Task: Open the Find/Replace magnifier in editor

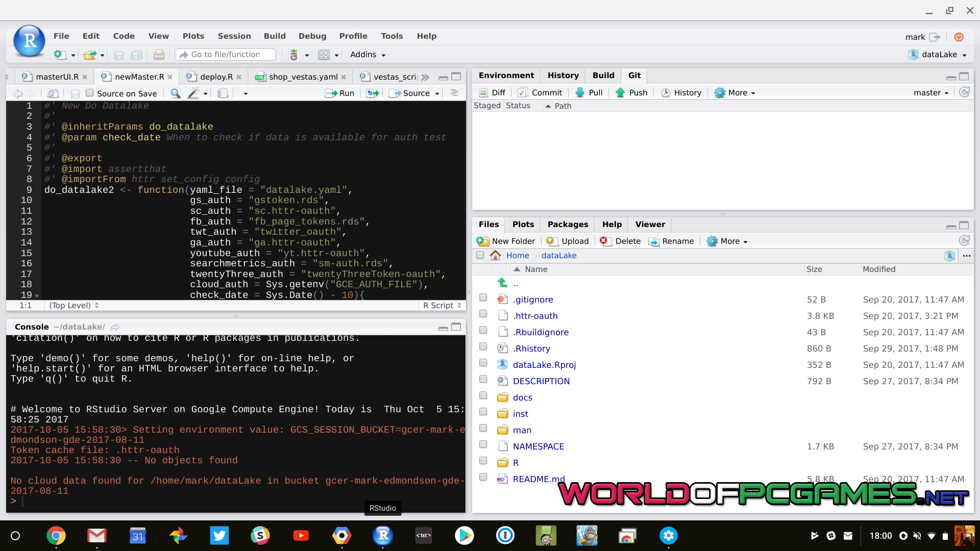Action: click(175, 93)
